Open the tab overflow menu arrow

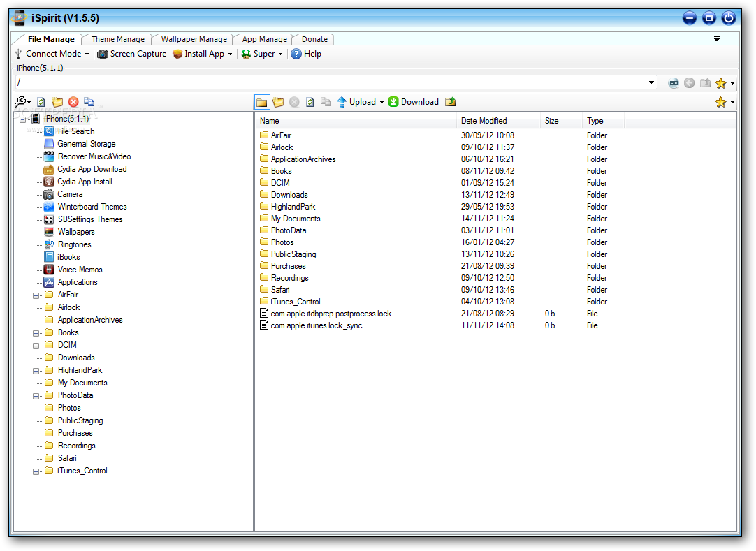click(716, 38)
